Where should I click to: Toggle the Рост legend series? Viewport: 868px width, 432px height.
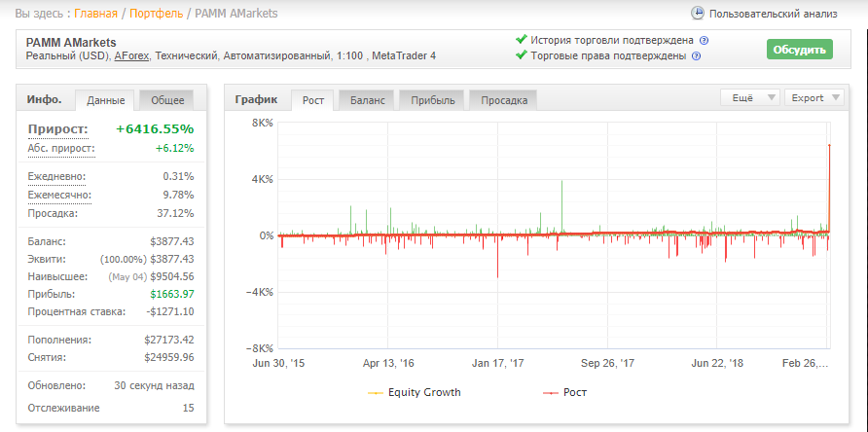pyautogui.click(x=564, y=393)
